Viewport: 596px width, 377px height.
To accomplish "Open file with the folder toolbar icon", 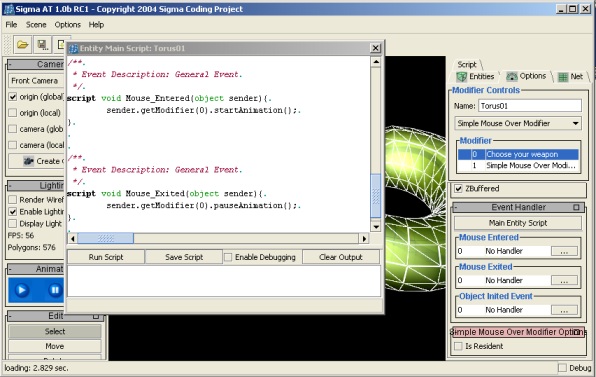I will [x=22, y=45].
